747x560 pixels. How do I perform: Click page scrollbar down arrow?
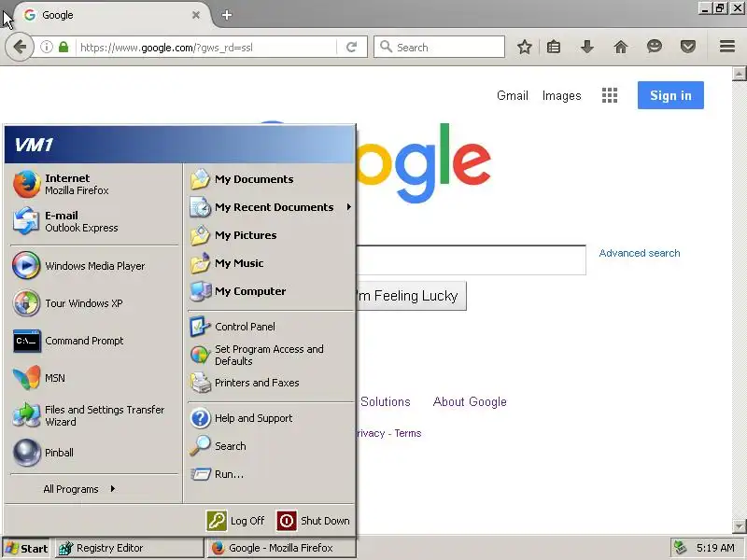[x=739, y=526]
